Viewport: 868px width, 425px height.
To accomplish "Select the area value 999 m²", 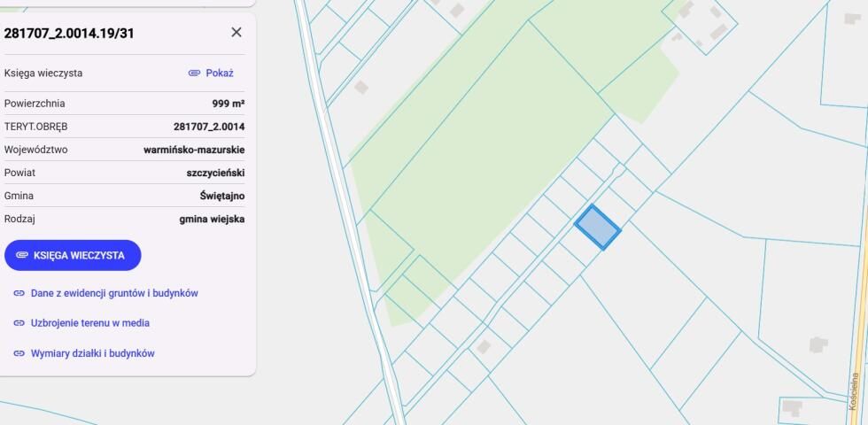I will point(229,104).
